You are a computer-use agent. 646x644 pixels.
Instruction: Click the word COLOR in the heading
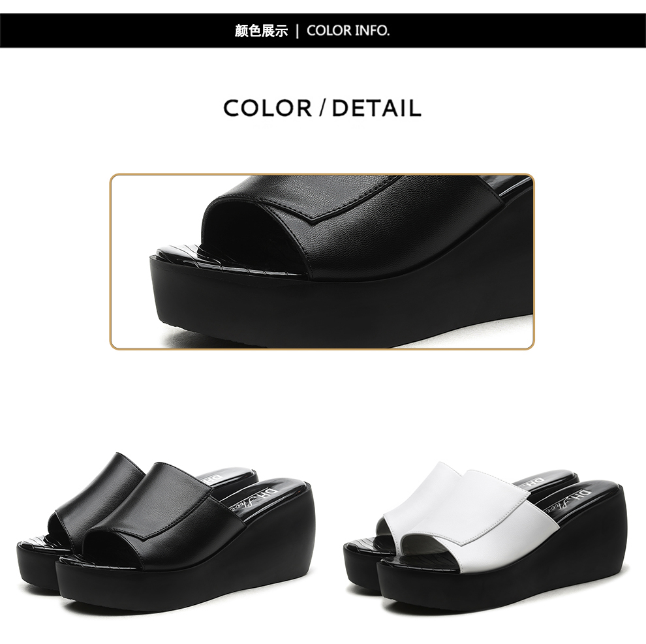[268, 108]
